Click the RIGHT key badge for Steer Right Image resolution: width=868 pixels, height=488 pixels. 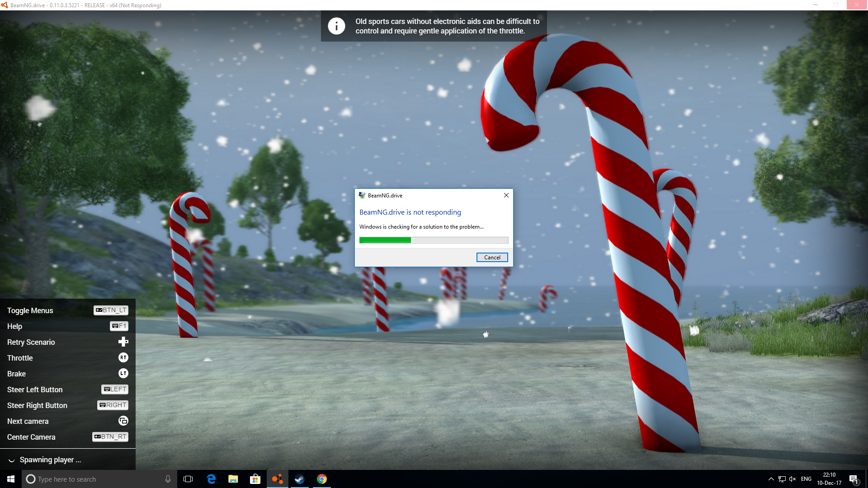click(x=113, y=405)
